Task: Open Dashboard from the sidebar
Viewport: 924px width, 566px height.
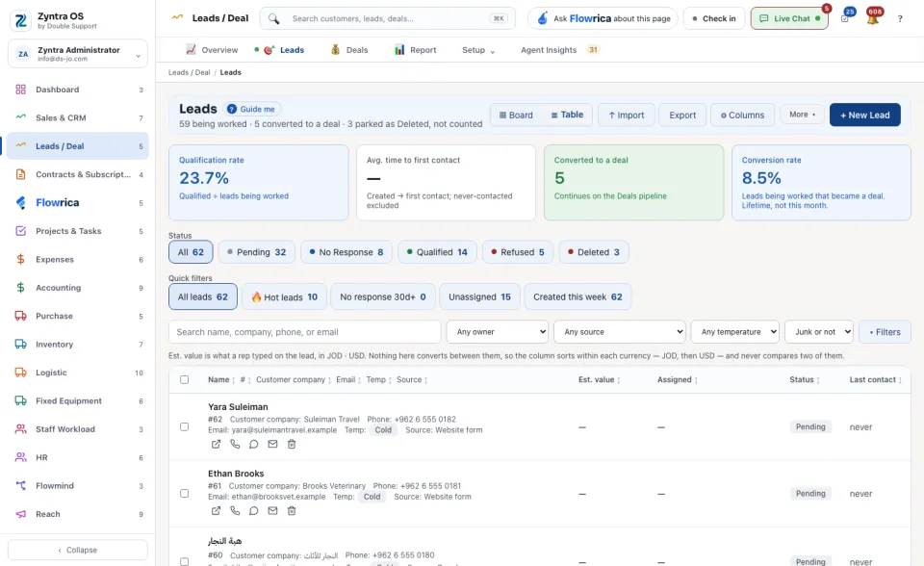Action: pyautogui.click(x=78, y=90)
